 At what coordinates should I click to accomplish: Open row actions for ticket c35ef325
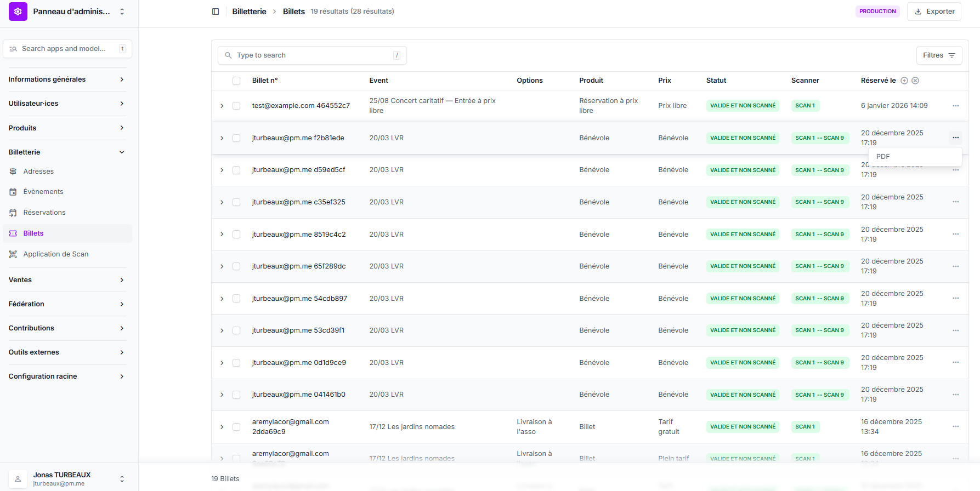[955, 202]
